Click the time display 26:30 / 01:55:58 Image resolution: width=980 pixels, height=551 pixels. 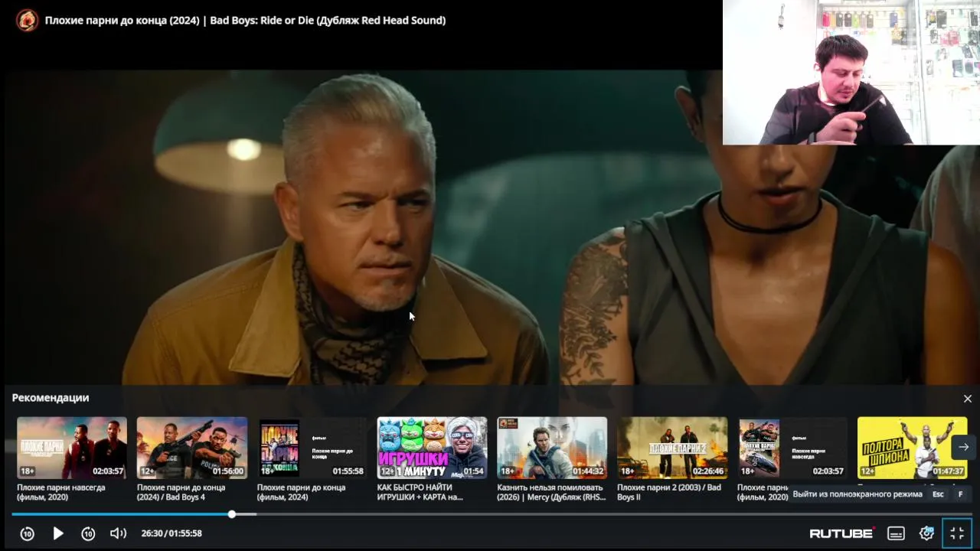(171, 533)
